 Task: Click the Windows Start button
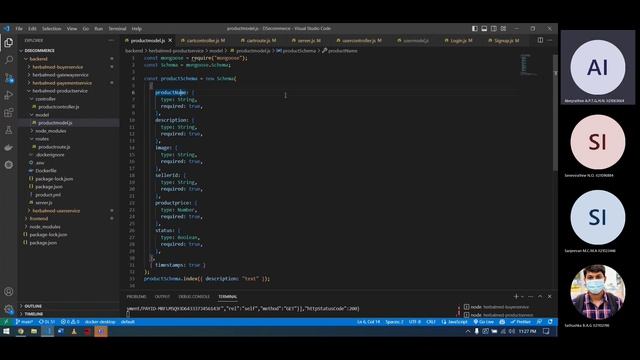(6, 331)
